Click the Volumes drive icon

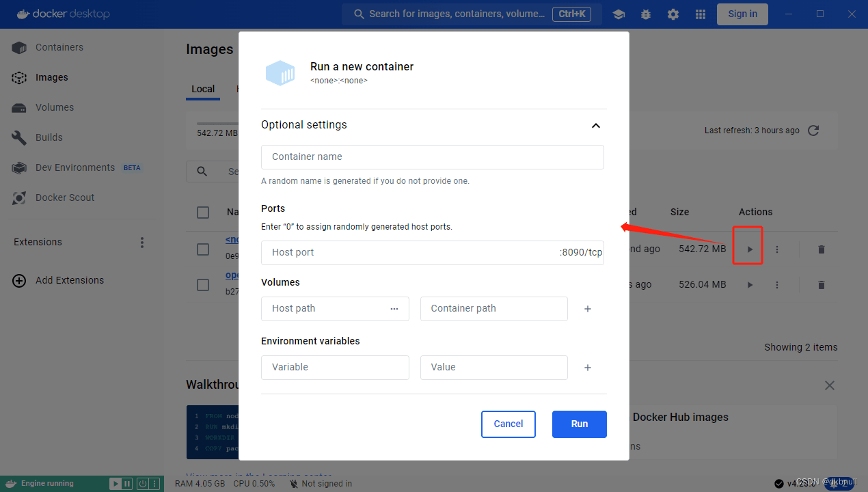[19, 108]
